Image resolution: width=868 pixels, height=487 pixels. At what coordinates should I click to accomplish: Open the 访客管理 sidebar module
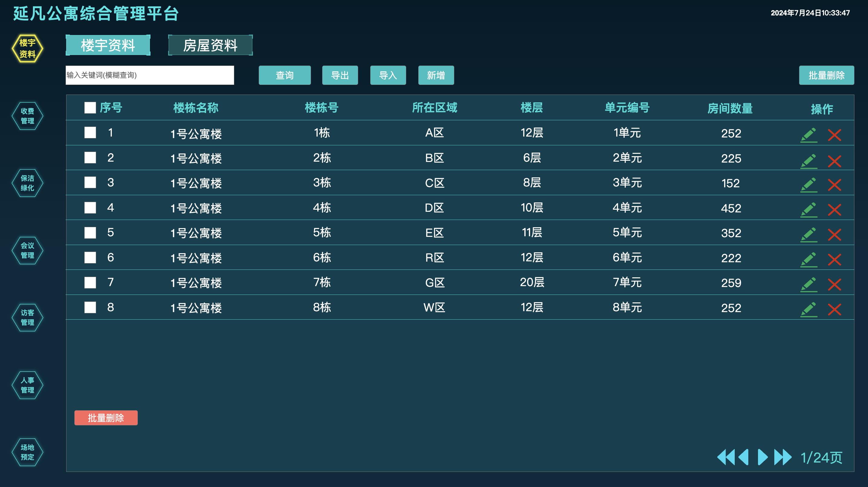tap(27, 318)
